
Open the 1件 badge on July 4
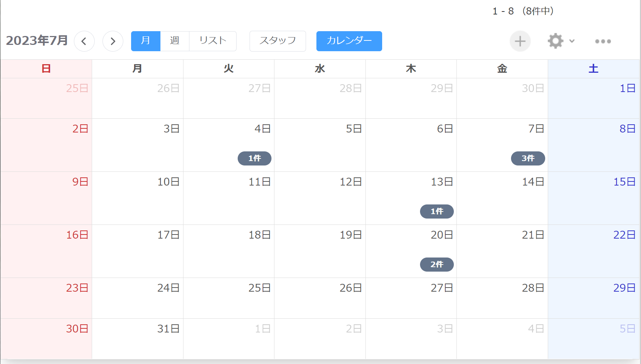(x=254, y=158)
